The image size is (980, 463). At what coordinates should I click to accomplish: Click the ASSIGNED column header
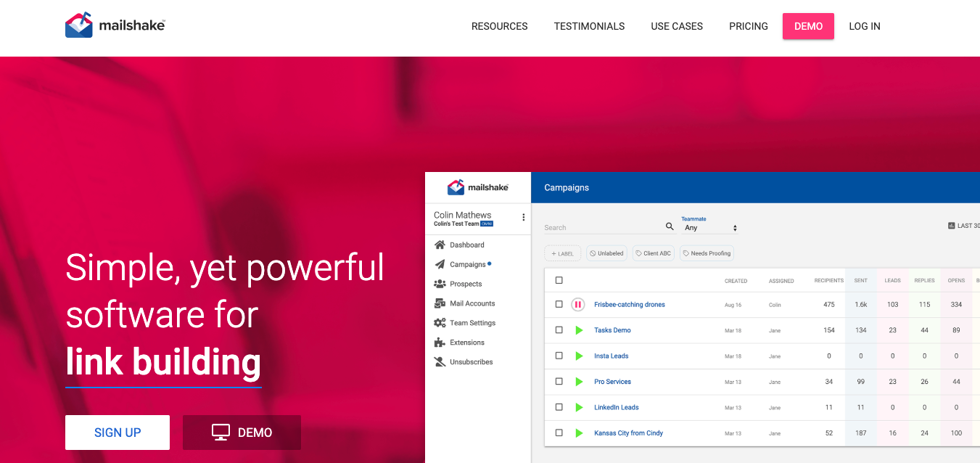tap(781, 282)
